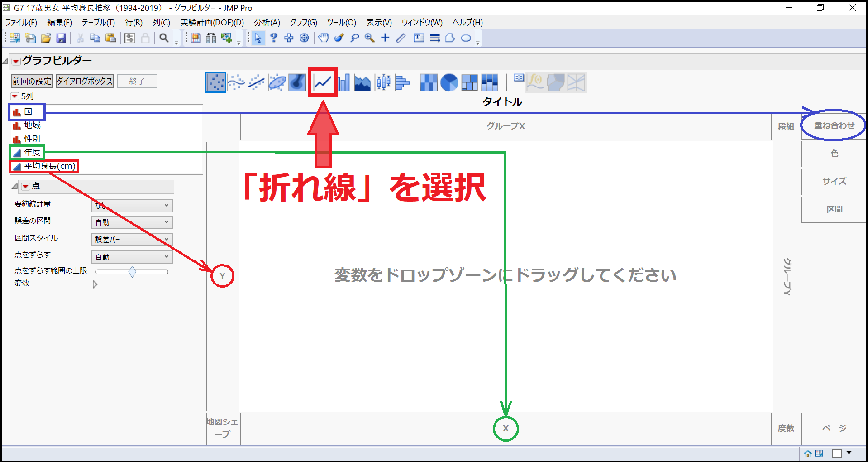868x462 pixels.
Task: Click the ダイアログボックス button
Action: 84,81
